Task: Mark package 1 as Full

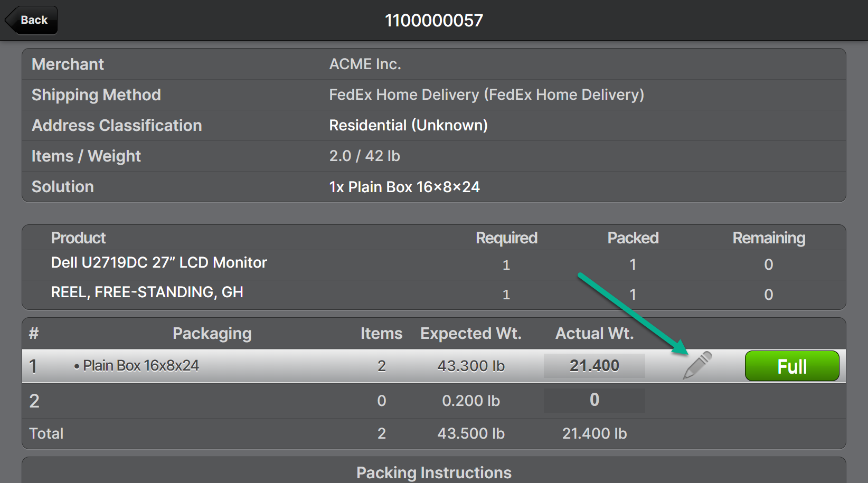Action: tap(791, 366)
